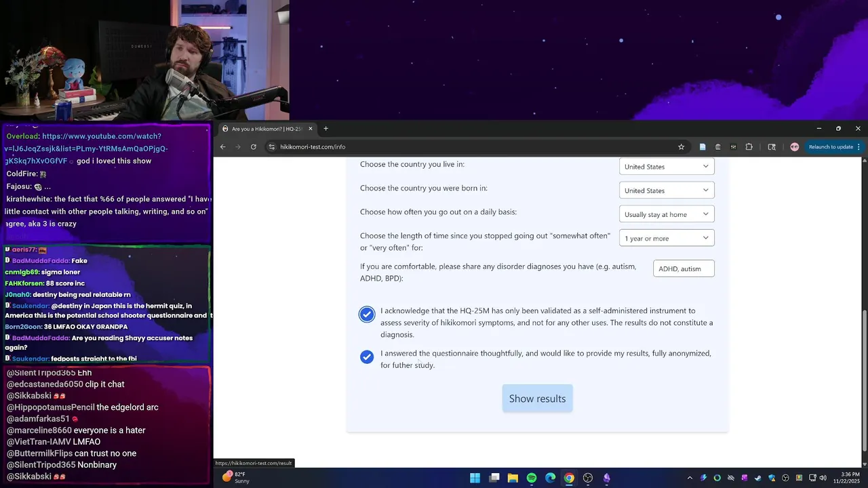Open the purple crystal app on taskbar
The width and height of the screenshot is (868, 488).
[x=607, y=478]
